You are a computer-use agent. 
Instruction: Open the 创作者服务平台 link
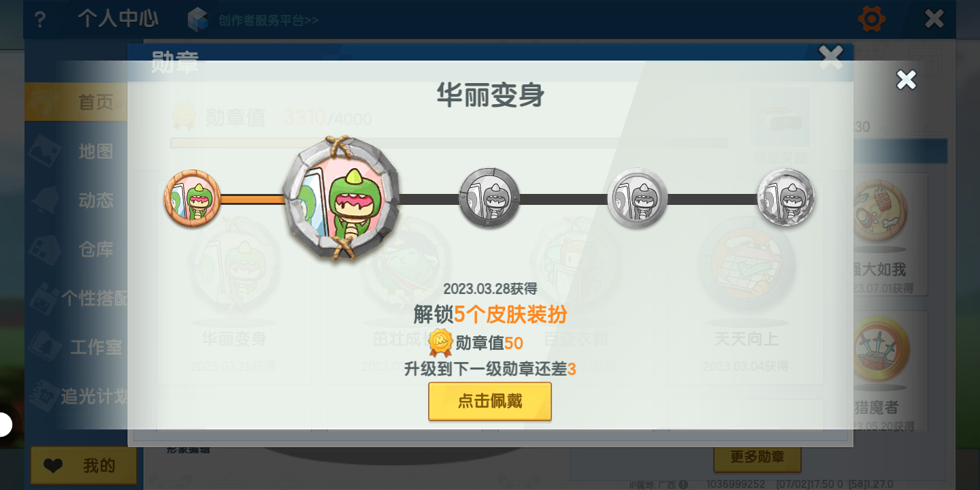point(269,20)
